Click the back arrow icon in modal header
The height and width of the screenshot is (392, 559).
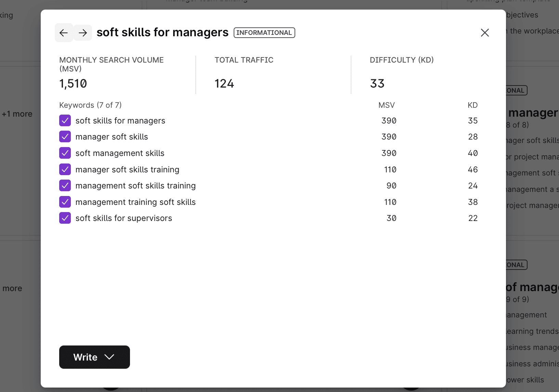pos(64,33)
